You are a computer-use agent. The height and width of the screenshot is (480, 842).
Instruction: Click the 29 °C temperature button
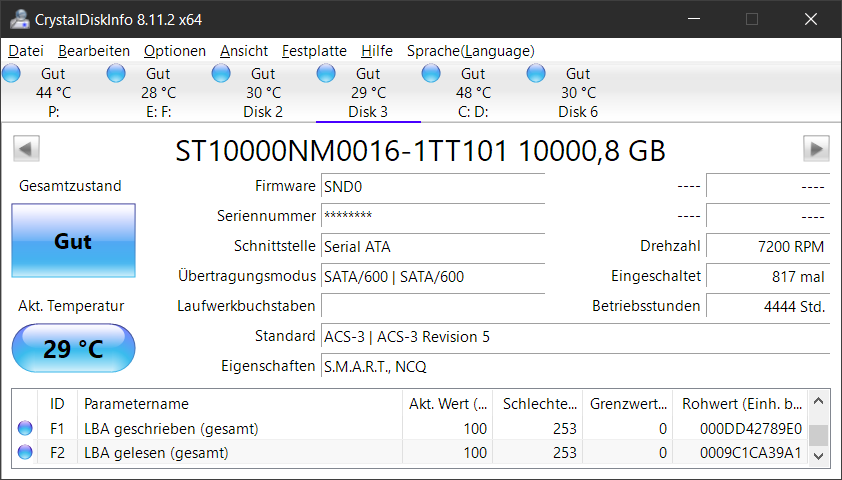(73, 349)
